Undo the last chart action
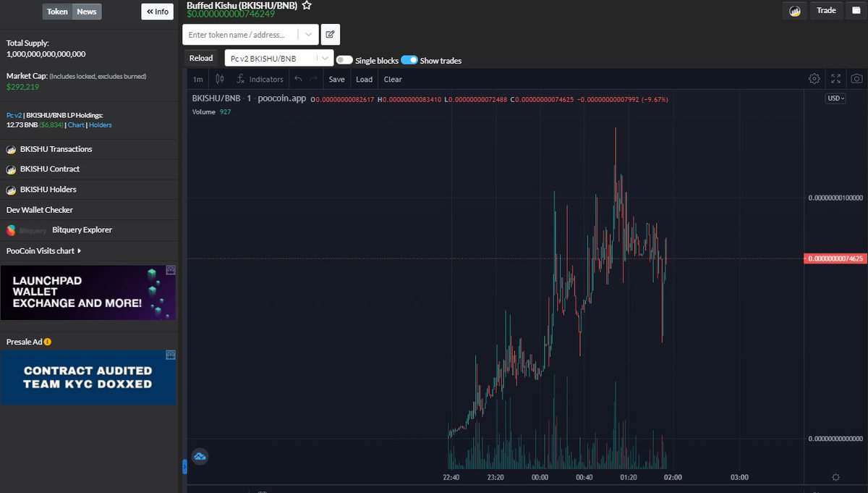 [298, 79]
